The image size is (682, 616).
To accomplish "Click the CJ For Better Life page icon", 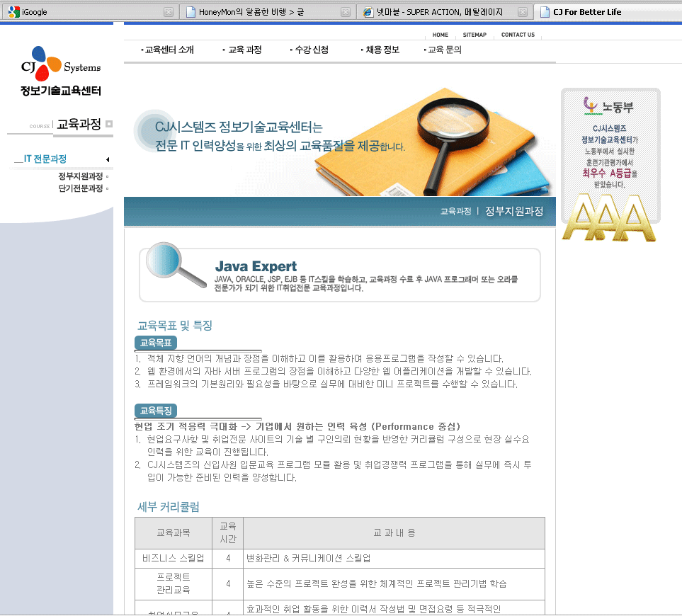I will pyautogui.click(x=545, y=12).
